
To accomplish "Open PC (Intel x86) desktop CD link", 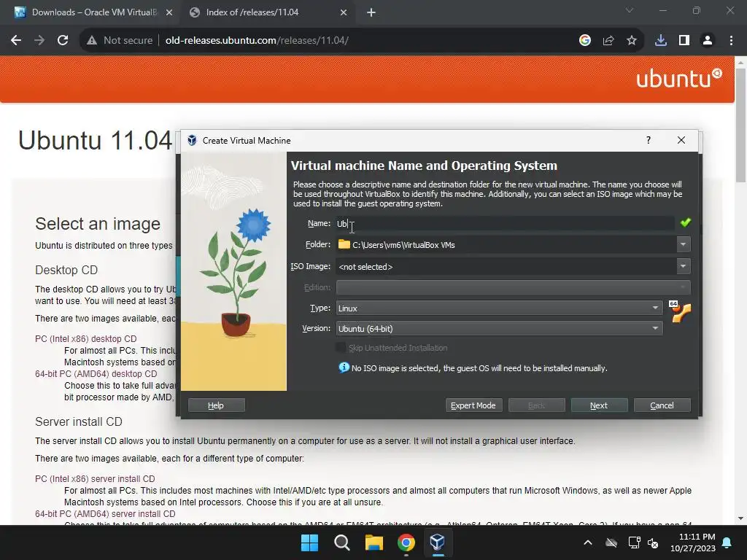I will (86, 338).
